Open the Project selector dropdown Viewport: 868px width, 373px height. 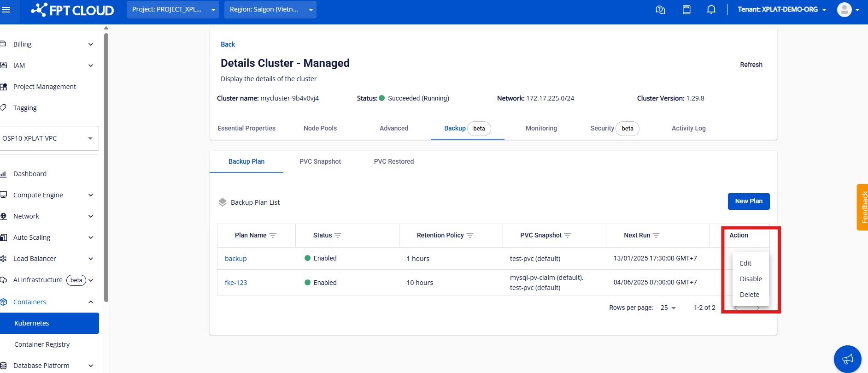[x=172, y=10]
